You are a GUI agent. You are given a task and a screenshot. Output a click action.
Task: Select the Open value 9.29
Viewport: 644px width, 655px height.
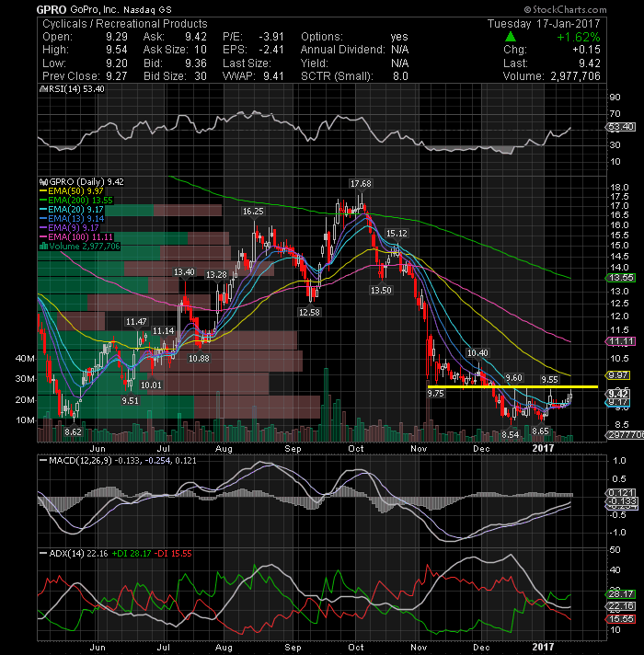[x=117, y=37]
